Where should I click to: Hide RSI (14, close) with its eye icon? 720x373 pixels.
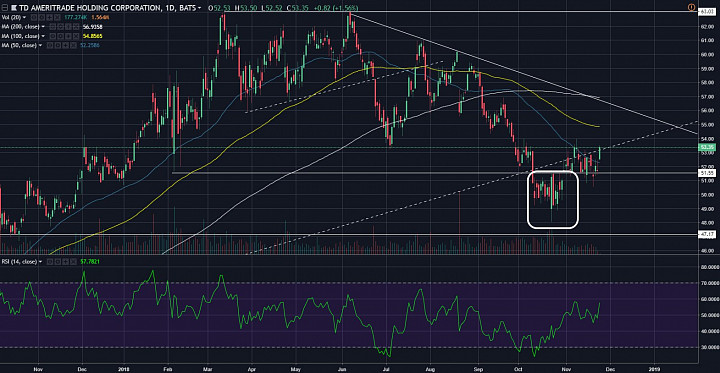[50, 261]
